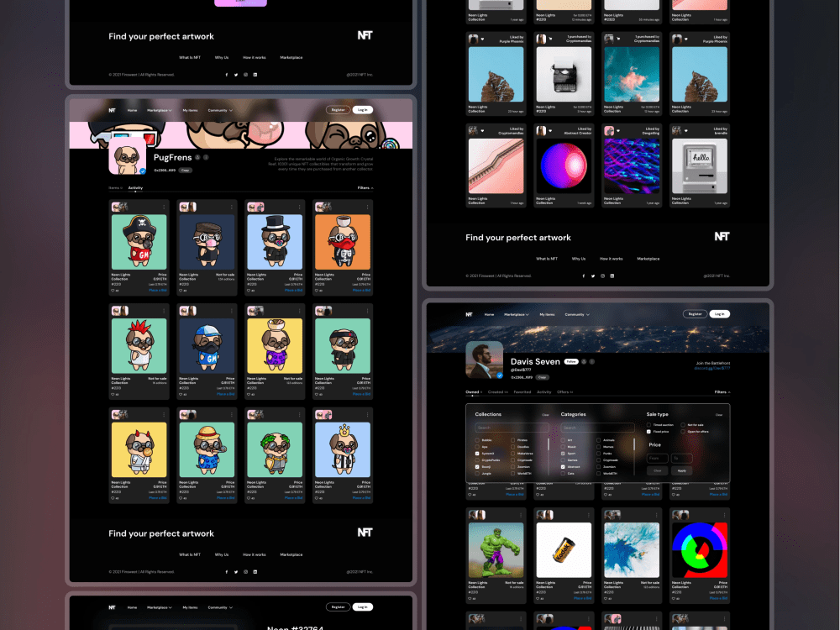Screen dimensions: 840x630
Task: Click LinkedIn icon in PugFrens page footer
Action: [x=255, y=571]
